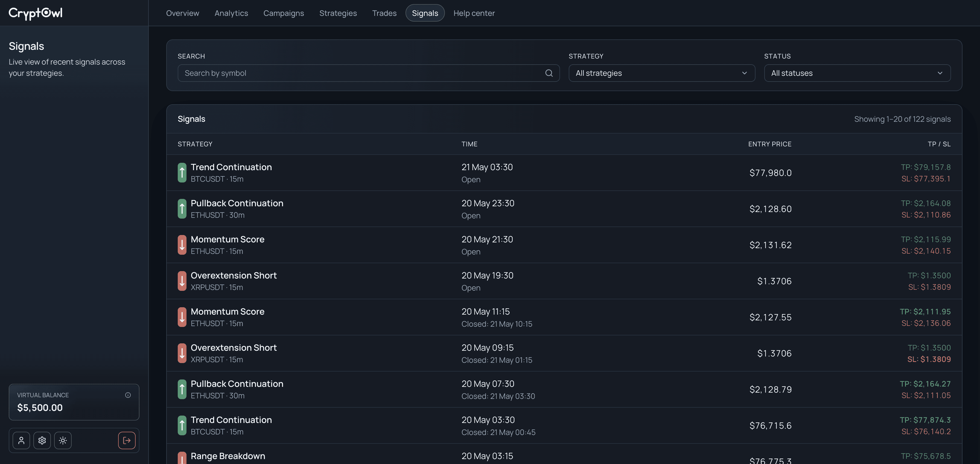Click down arrow for Overextension Short 20 May 19:30

click(182, 281)
